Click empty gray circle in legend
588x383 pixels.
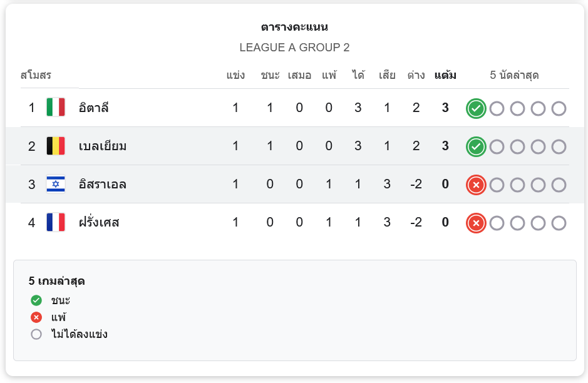[36, 334]
